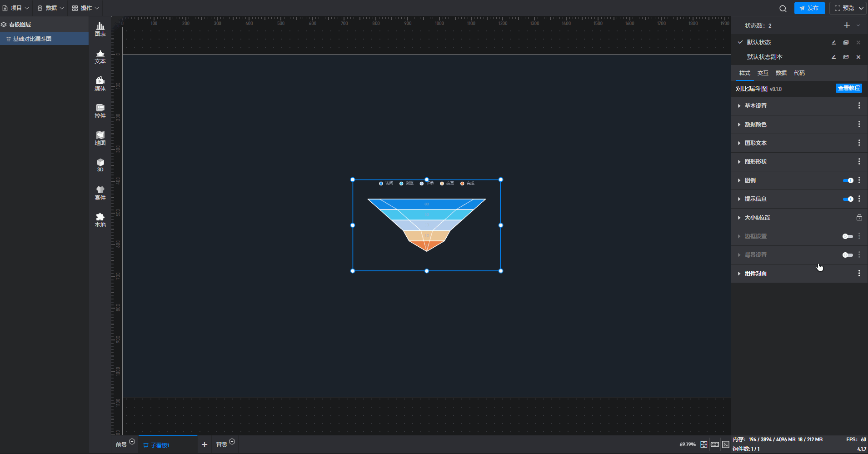Click the search magnifier icon
This screenshot has height=454, width=868.
click(x=783, y=8)
